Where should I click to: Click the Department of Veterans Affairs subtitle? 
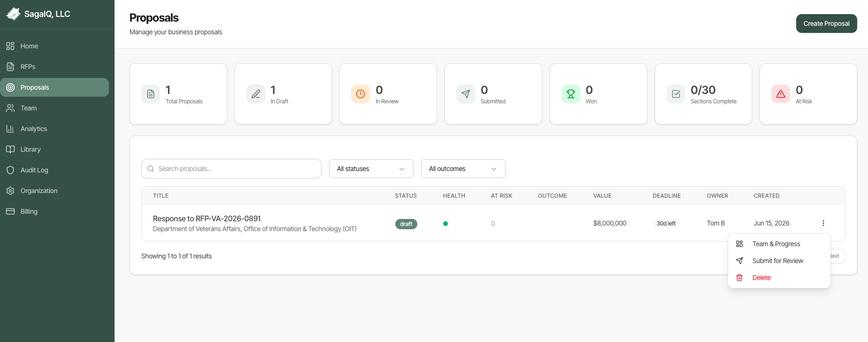pyautogui.click(x=255, y=229)
